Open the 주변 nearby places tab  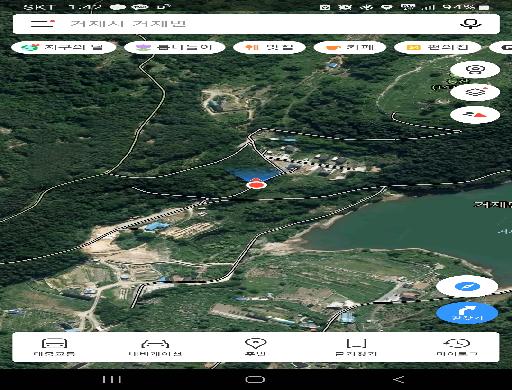(x=255, y=347)
